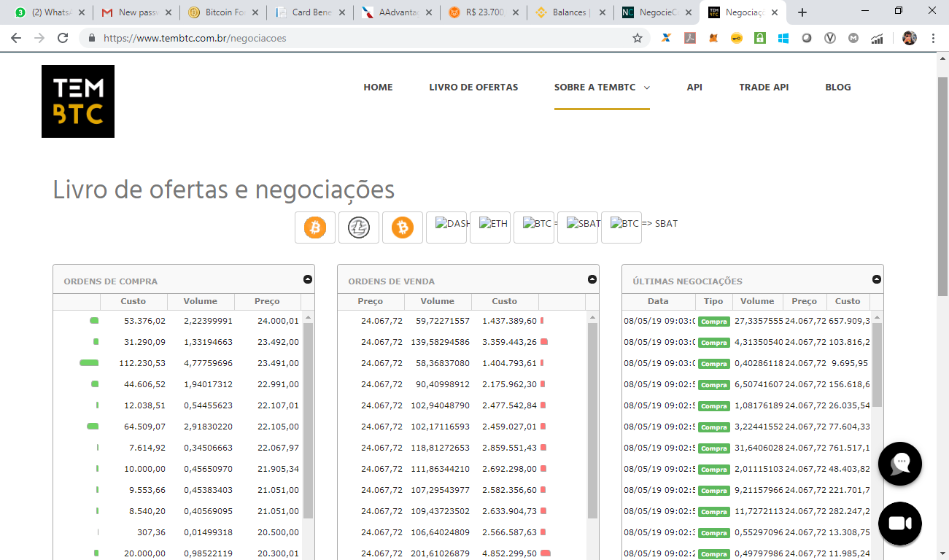Reload the current page
The image size is (949, 560).
(63, 38)
